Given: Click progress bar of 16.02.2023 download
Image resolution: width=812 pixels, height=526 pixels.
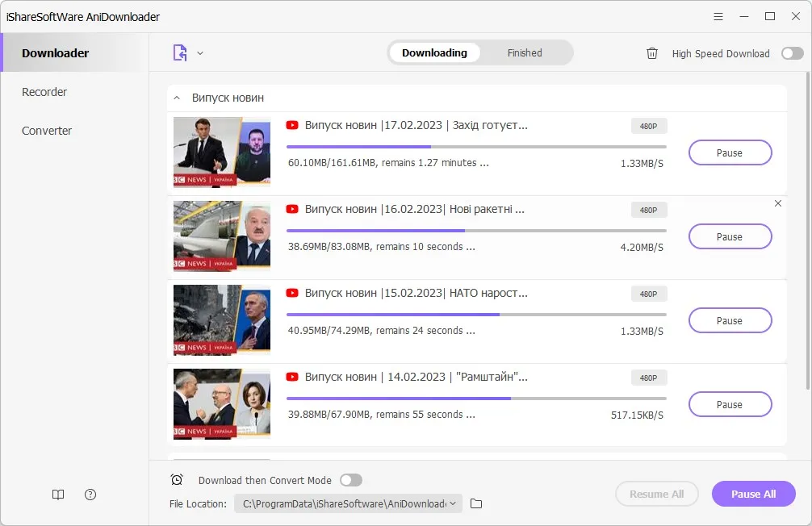Looking at the screenshot, I should (x=476, y=231).
